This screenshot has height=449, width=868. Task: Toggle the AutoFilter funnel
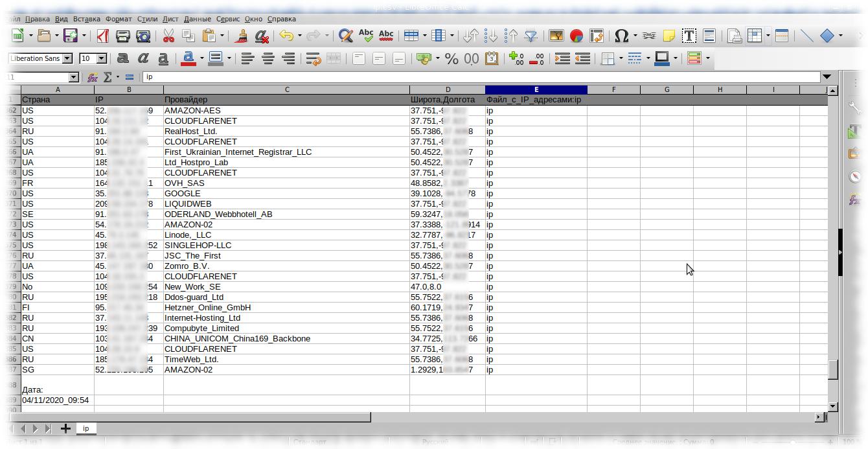(x=531, y=36)
